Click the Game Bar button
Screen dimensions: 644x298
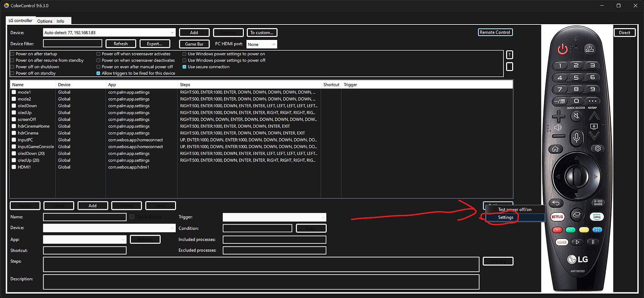[x=194, y=44]
